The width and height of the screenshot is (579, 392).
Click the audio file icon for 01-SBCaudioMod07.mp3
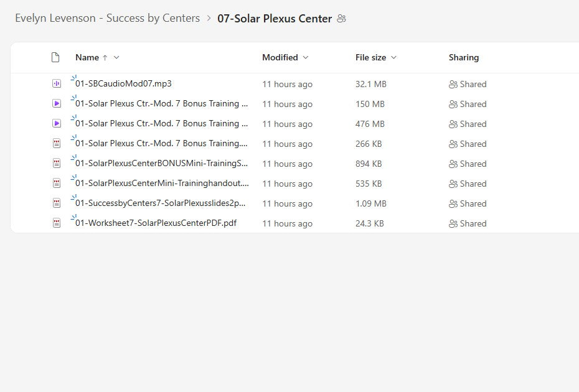tap(57, 84)
